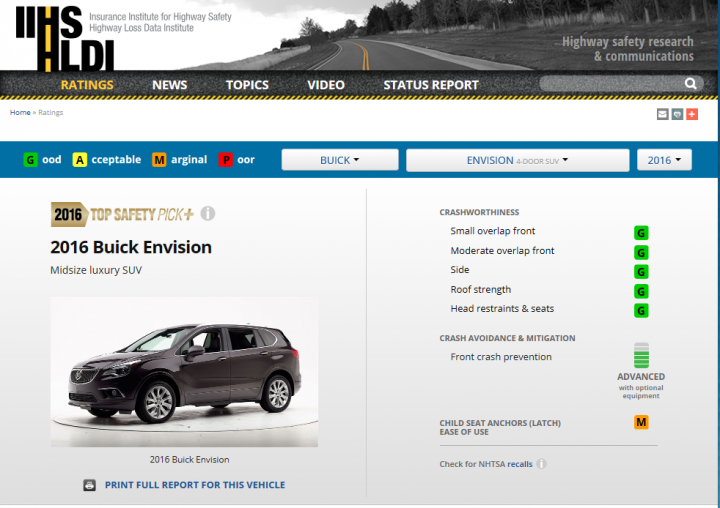Click the Roof strength label
Viewport: 720px width, 508px height.
click(x=481, y=290)
